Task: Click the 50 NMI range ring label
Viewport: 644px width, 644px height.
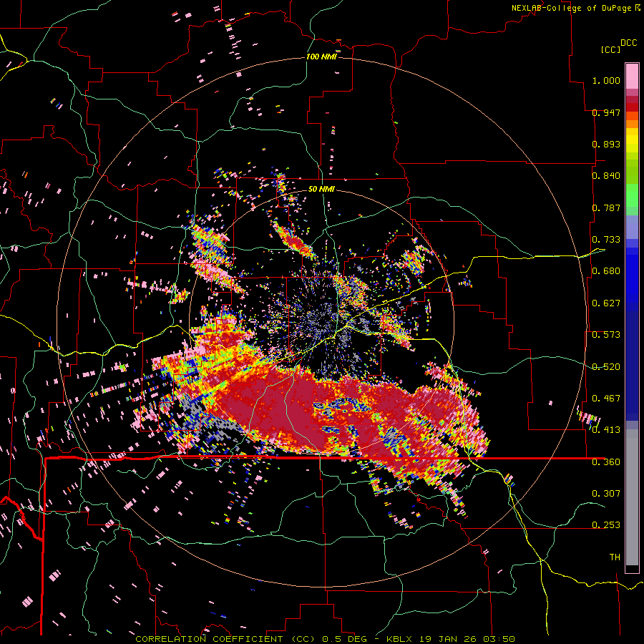Action: coord(321,189)
